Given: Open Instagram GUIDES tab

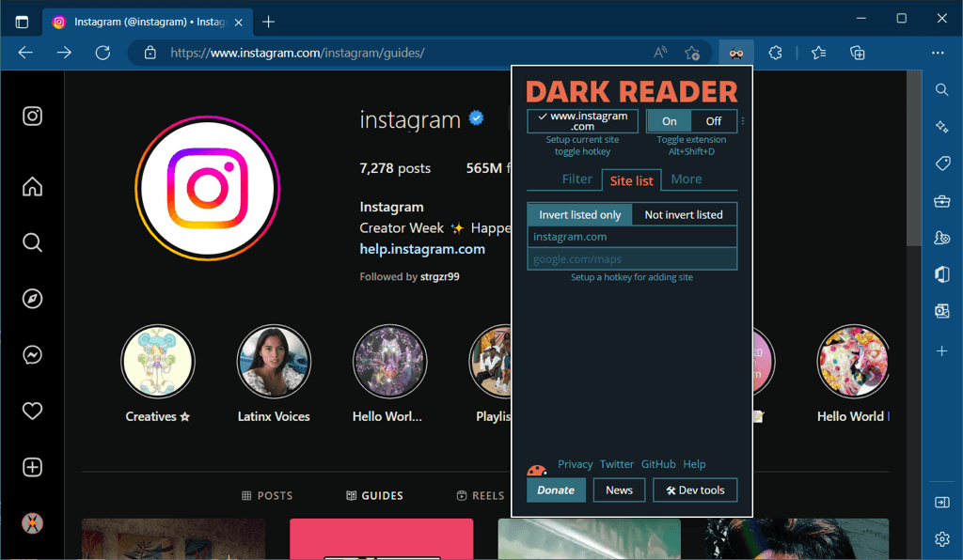Looking at the screenshot, I should pyautogui.click(x=374, y=495).
